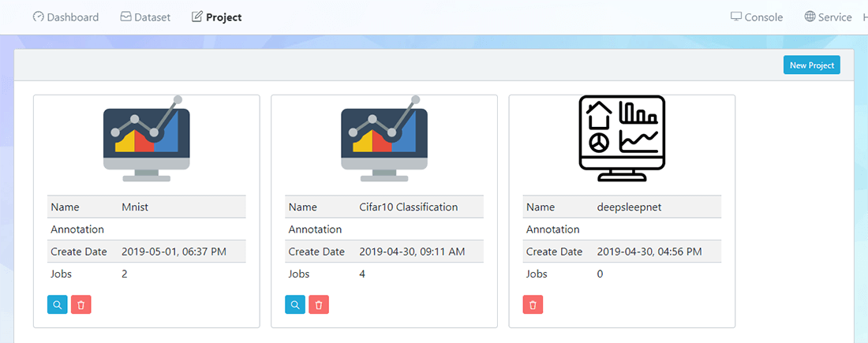Viewport: 868px width, 343px height.
Task: Click the New Project button
Action: 812,65
